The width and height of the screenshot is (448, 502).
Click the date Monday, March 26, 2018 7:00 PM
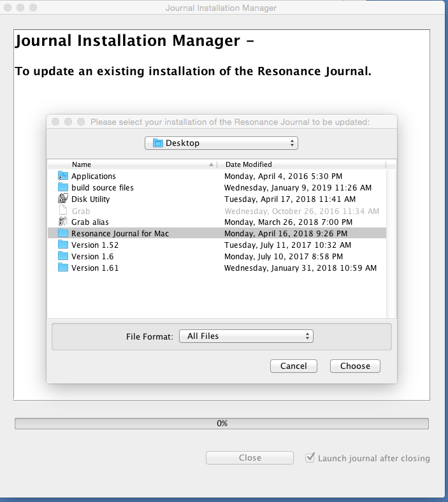[288, 222]
